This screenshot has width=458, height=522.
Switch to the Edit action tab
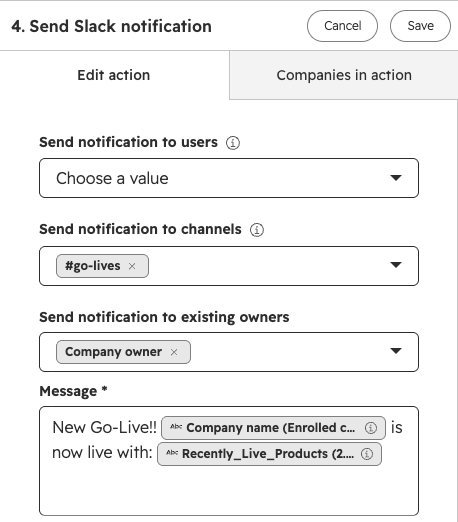point(114,75)
